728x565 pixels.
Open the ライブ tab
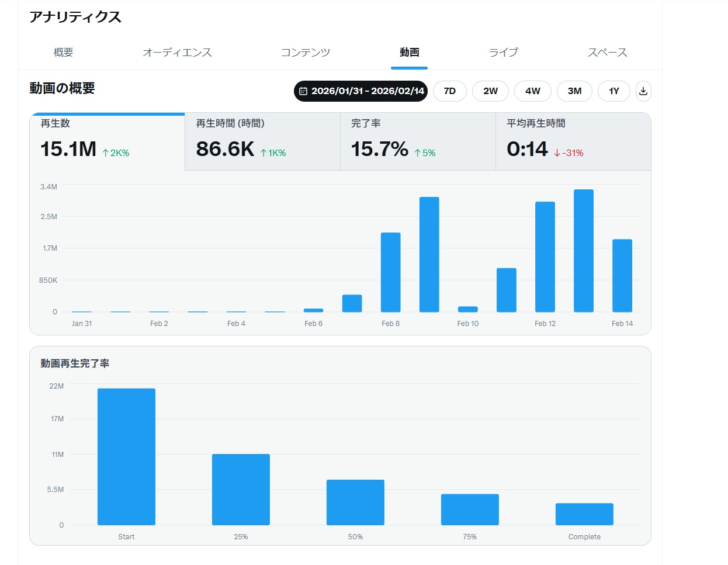click(x=503, y=53)
